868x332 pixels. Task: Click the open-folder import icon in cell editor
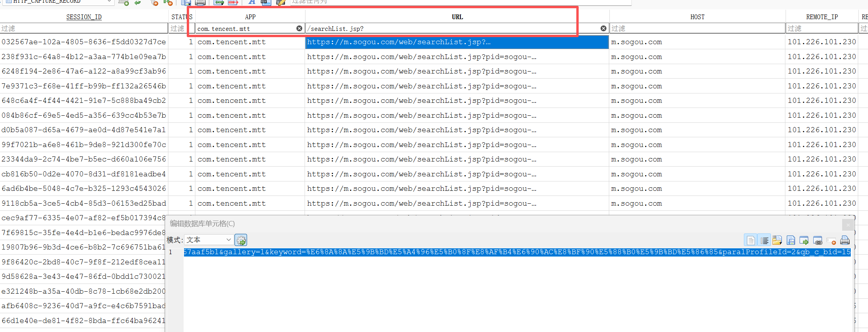pos(777,240)
